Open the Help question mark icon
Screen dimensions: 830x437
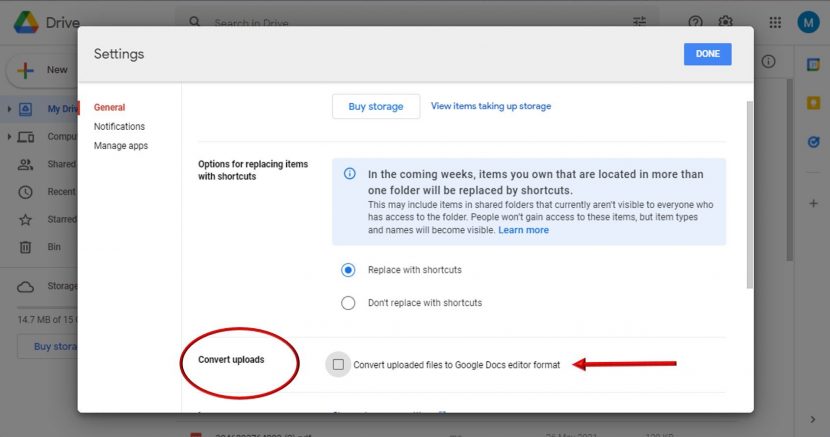(696, 22)
